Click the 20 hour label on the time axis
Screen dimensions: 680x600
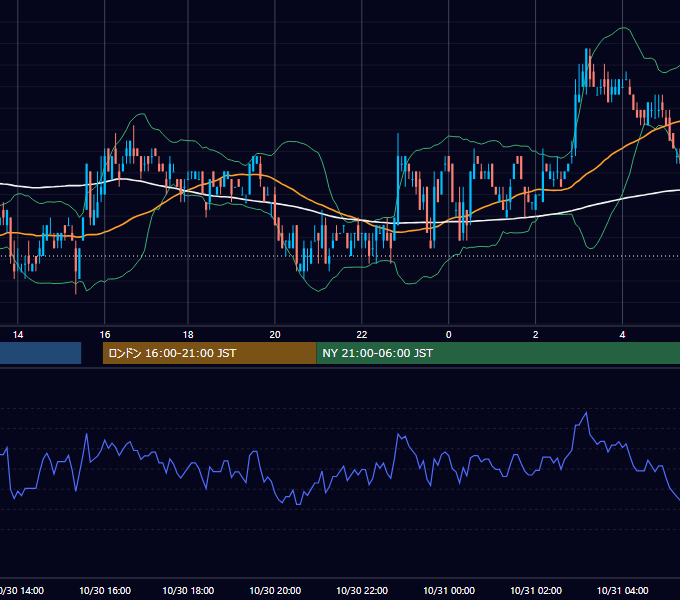(275, 335)
